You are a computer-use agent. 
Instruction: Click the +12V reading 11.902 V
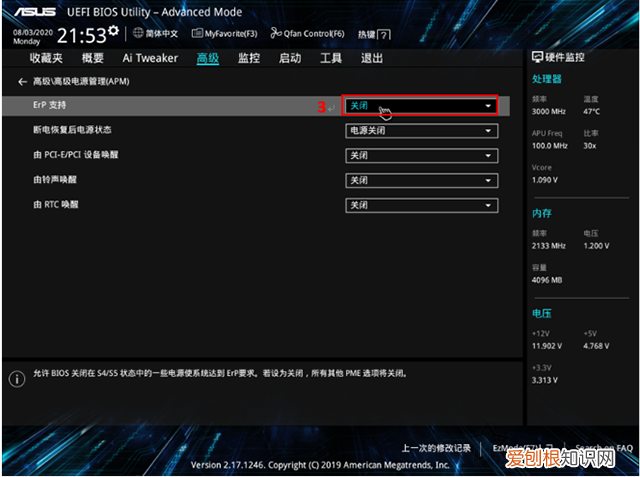(547, 346)
